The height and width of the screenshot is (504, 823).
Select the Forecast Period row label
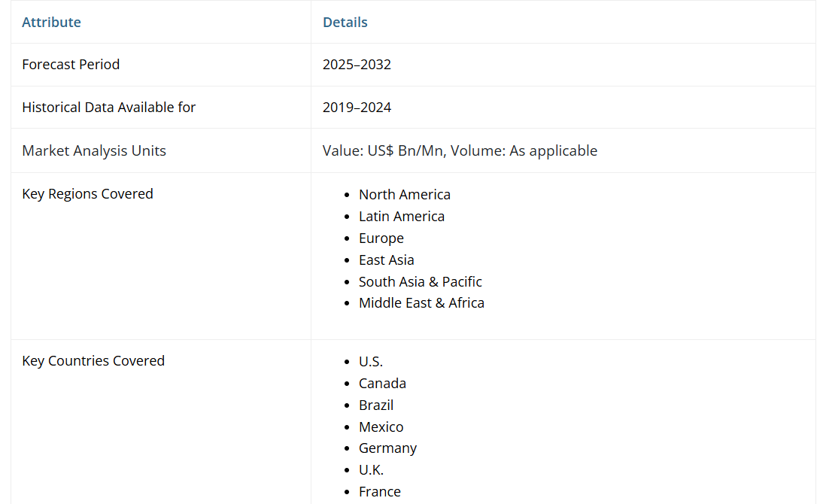pos(71,65)
